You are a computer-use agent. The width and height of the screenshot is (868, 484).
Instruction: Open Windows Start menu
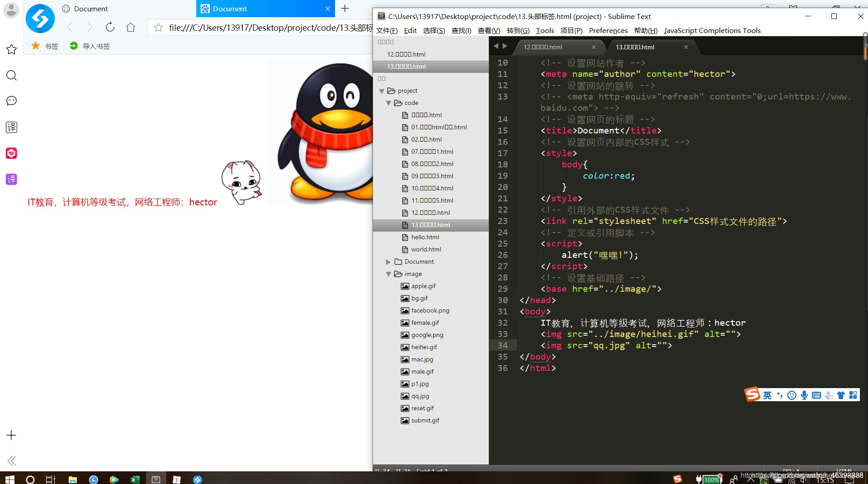point(10,479)
